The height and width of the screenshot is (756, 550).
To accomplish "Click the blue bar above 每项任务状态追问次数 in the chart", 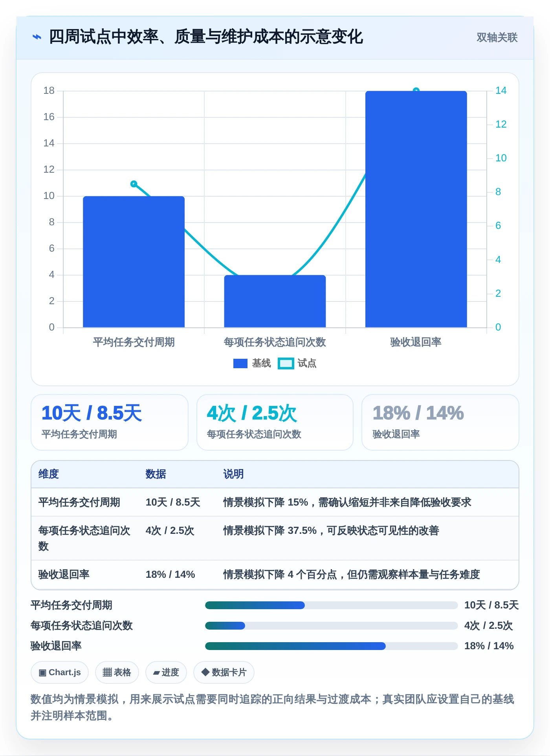I will point(275,301).
